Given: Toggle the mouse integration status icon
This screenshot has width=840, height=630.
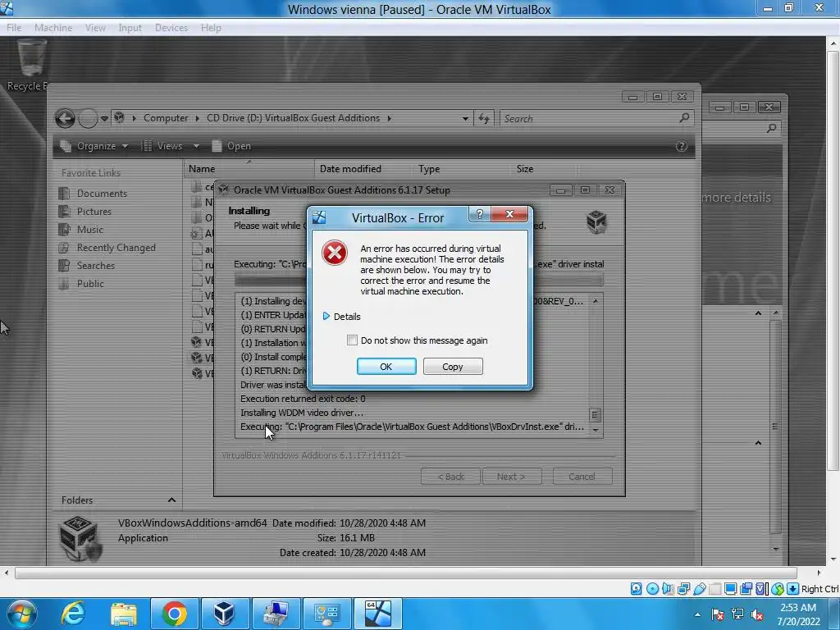Looking at the screenshot, I should [778, 589].
